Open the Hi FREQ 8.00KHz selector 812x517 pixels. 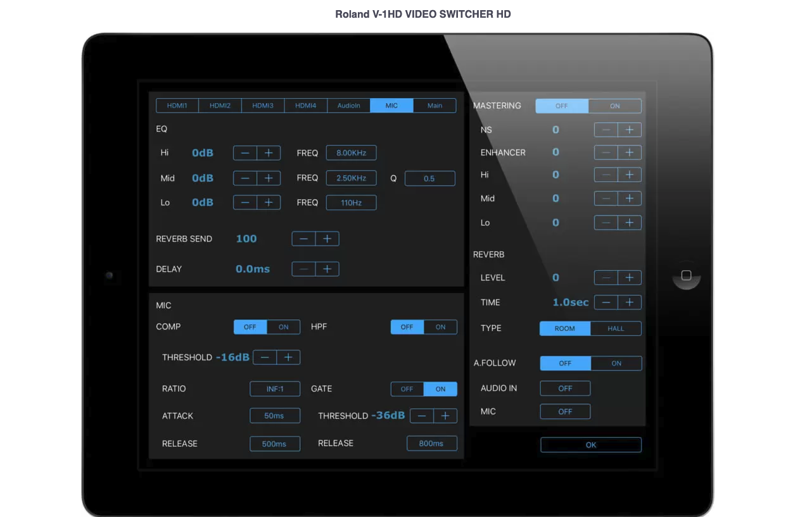point(352,153)
